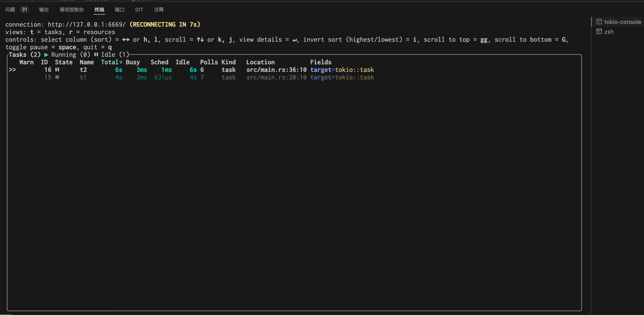The image size is (644, 315).
Task: Click the Sched value 631µs for t1
Action: pos(163,77)
